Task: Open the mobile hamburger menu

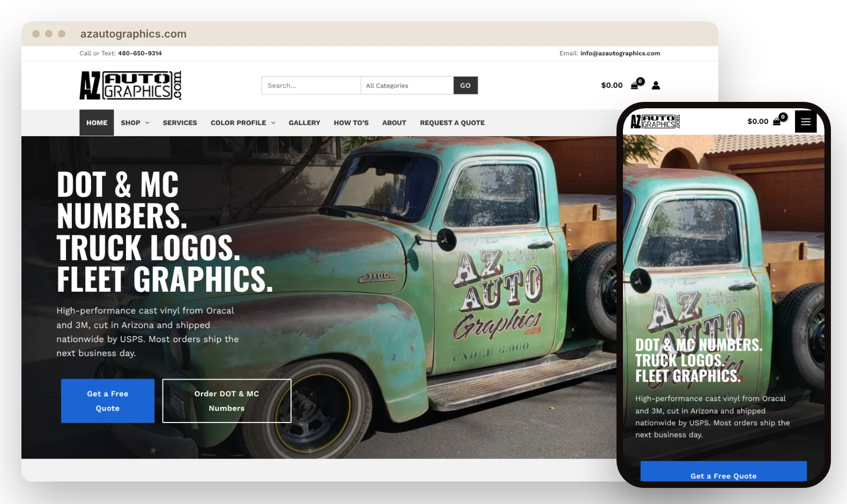Action: pyautogui.click(x=805, y=122)
